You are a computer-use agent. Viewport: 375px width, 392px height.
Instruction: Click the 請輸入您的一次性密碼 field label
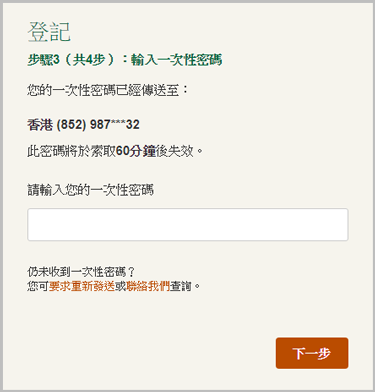click(x=90, y=190)
